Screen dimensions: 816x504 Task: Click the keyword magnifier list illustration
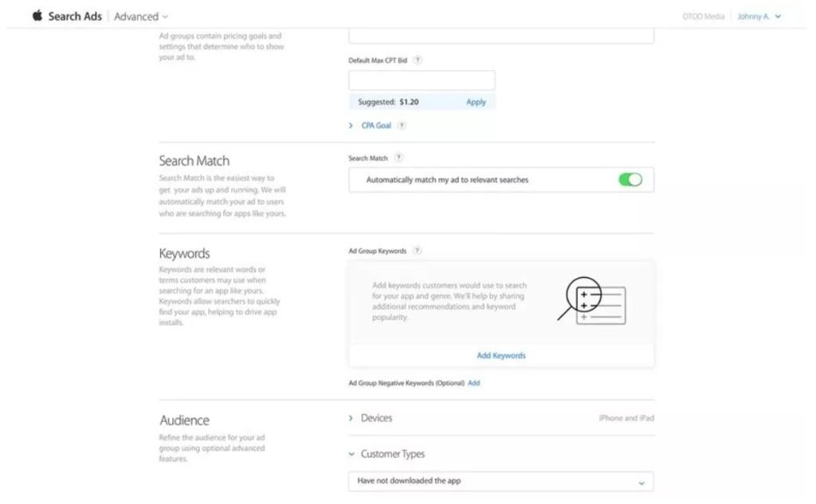tap(591, 302)
